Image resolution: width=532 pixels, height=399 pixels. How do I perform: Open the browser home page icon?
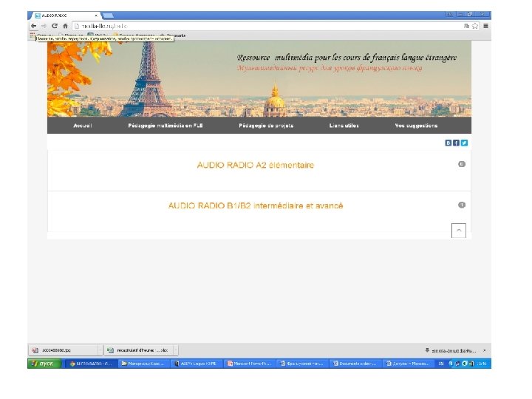[65, 26]
